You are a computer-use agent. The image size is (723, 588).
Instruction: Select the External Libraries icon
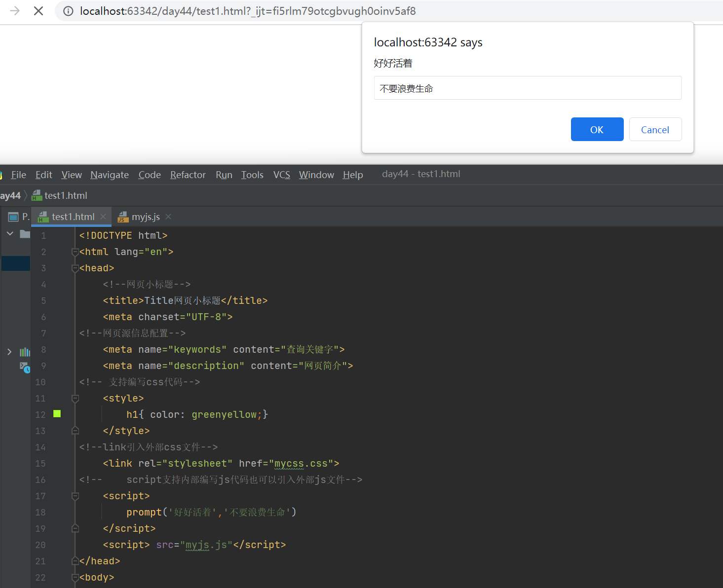[25, 352]
